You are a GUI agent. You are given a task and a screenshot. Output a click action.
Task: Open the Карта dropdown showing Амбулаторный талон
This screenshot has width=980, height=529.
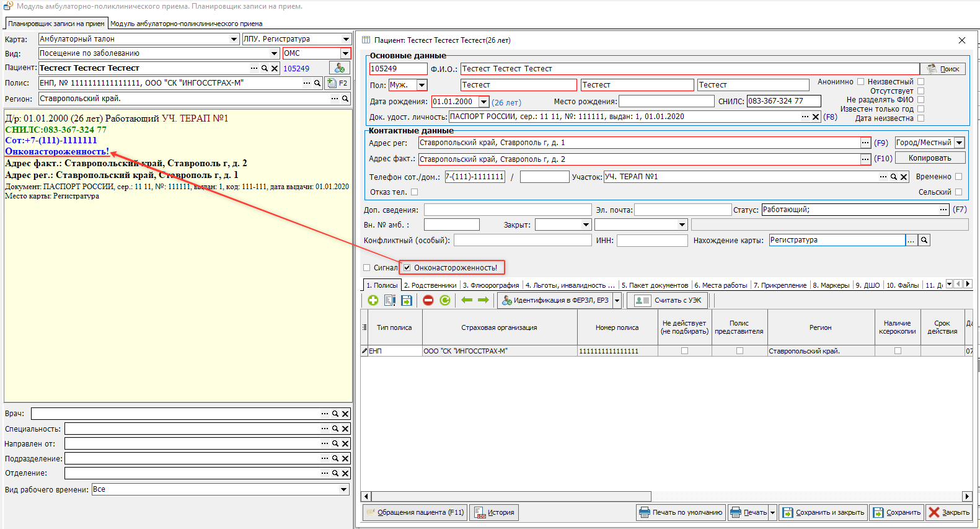234,39
